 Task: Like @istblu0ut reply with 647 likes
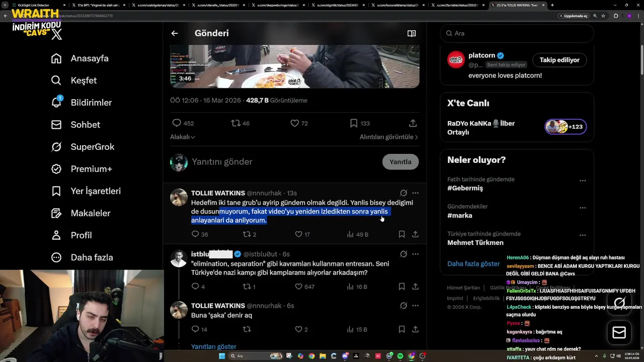point(304,287)
